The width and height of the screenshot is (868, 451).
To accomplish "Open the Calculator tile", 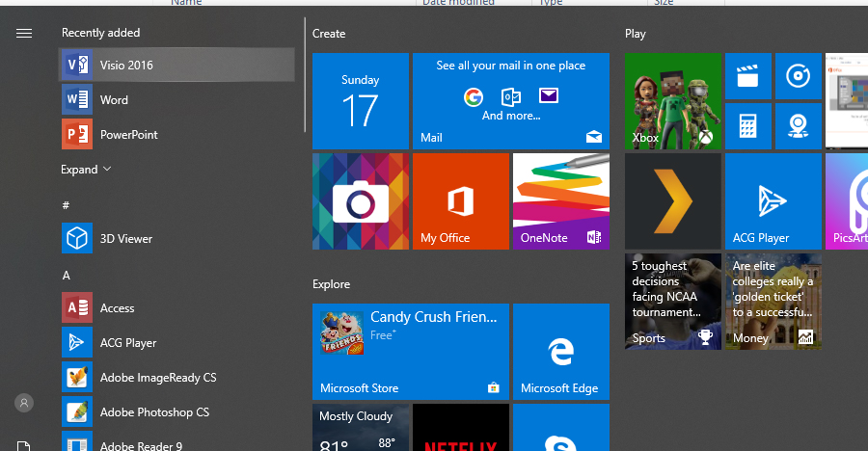I will click(x=747, y=126).
